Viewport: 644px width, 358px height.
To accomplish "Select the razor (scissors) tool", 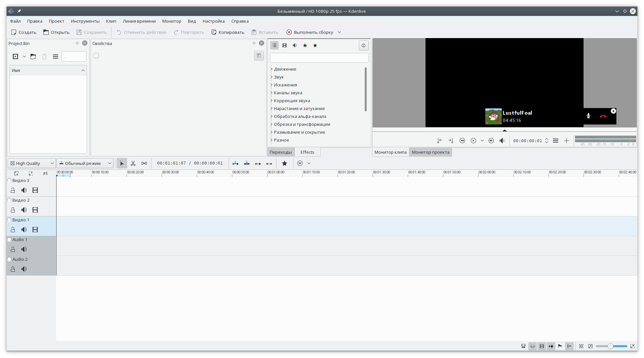I will [133, 163].
